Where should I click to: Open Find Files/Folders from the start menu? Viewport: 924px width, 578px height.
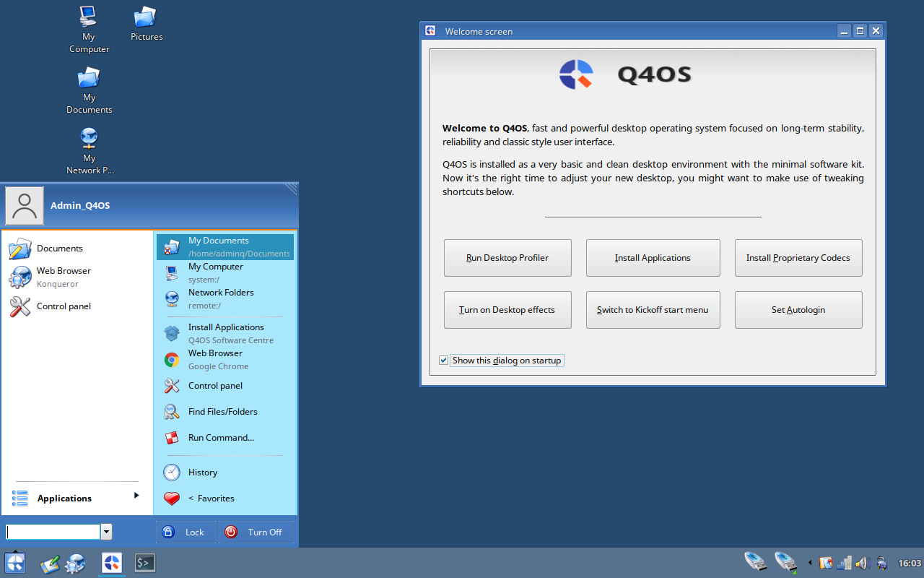(225, 412)
